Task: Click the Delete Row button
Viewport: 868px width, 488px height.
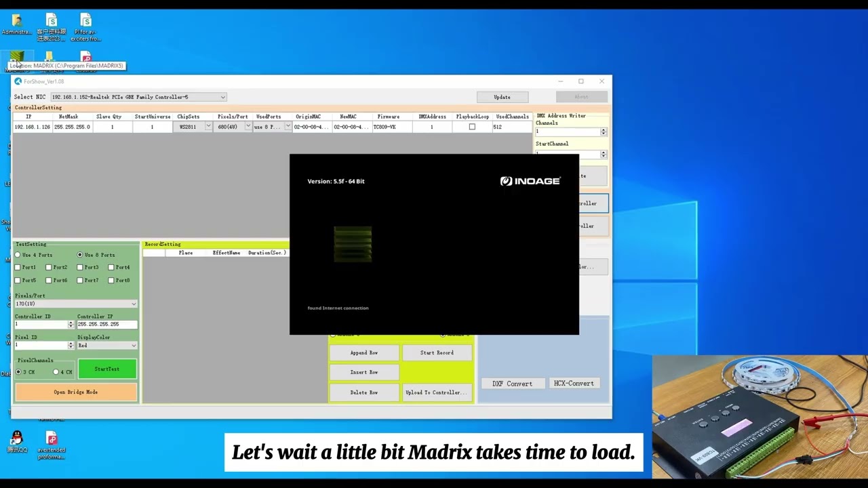Action: point(364,392)
